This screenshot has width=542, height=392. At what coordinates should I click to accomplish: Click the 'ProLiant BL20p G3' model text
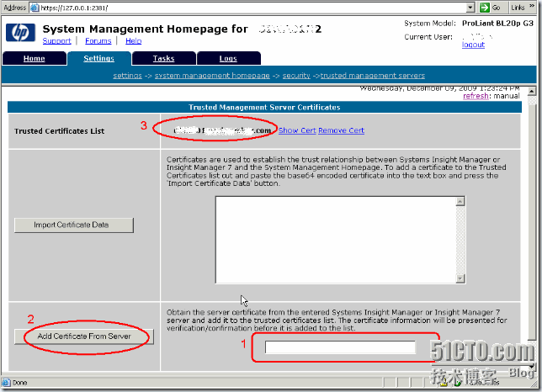pyautogui.click(x=497, y=24)
